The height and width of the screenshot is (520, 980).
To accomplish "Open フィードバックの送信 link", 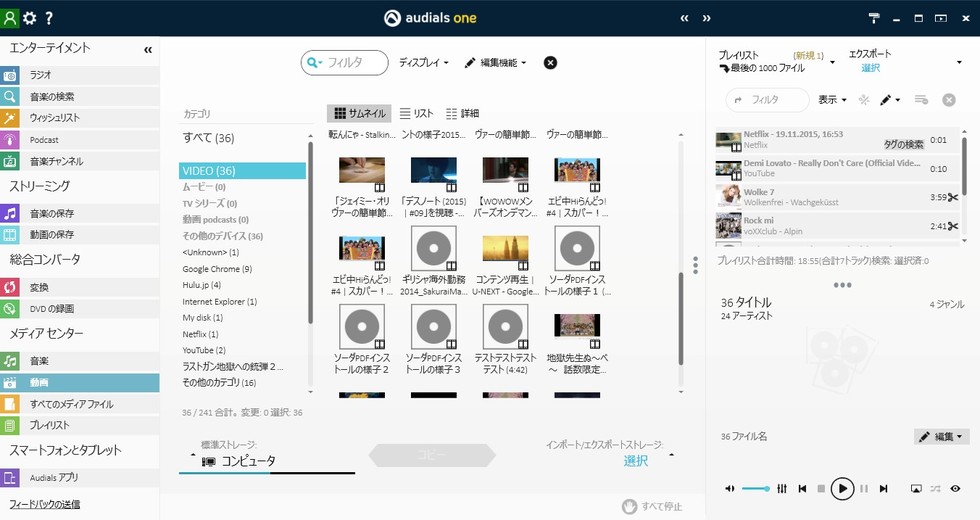I will point(44,504).
